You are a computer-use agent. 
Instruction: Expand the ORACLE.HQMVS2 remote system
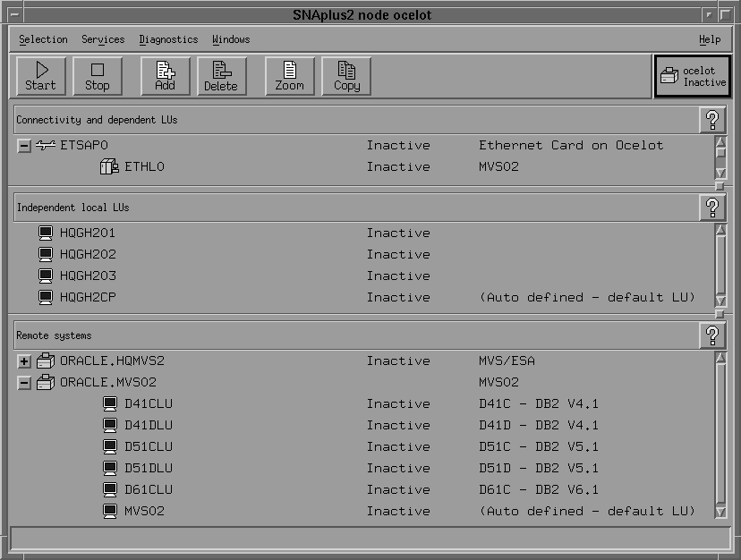tap(24, 361)
